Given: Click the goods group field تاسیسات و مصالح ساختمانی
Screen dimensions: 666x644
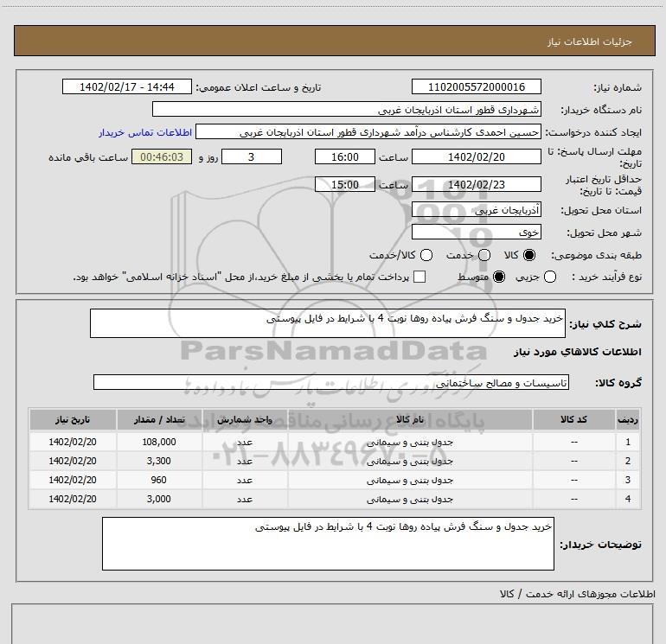Looking at the screenshot, I should (331, 382).
